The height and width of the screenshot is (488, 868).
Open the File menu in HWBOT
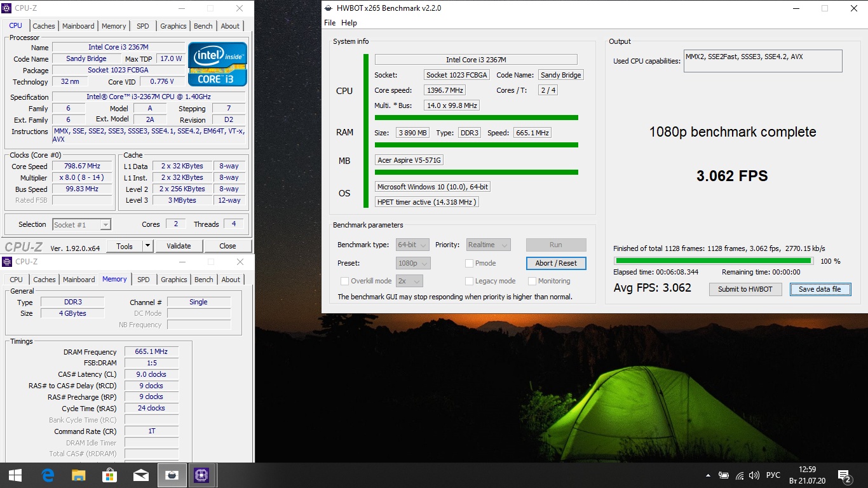(x=330, y=23)
